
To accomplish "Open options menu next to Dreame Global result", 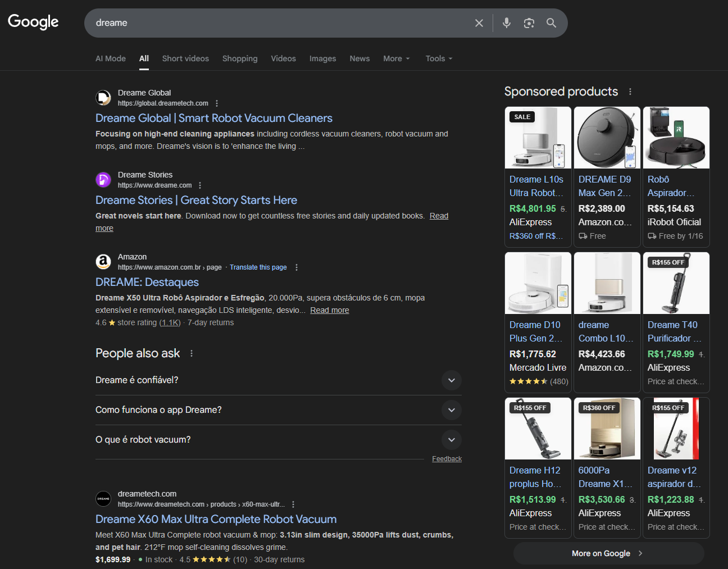I will coord(217,103).
